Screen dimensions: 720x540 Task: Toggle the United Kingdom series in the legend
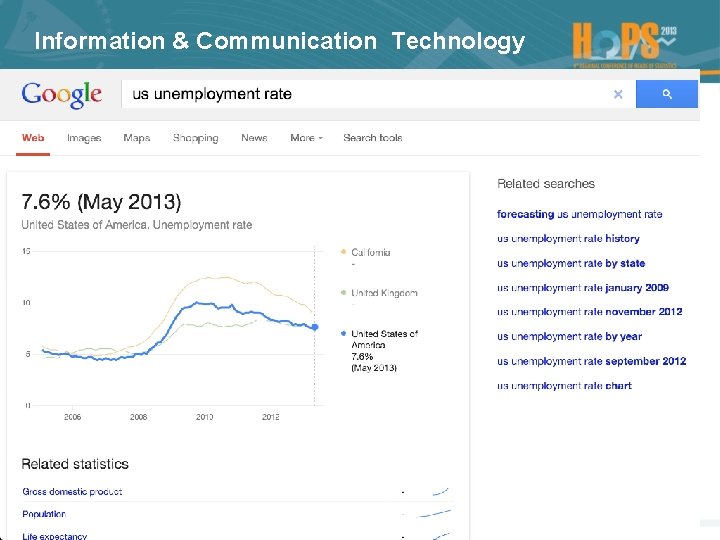tap(383, 293)
